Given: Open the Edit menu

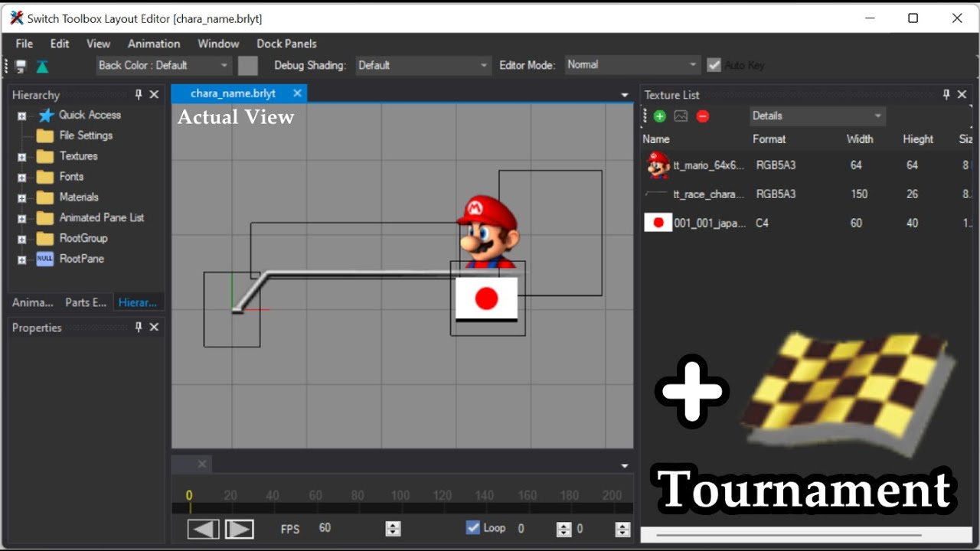Looking at the screenshot, I should pos(60,44).
